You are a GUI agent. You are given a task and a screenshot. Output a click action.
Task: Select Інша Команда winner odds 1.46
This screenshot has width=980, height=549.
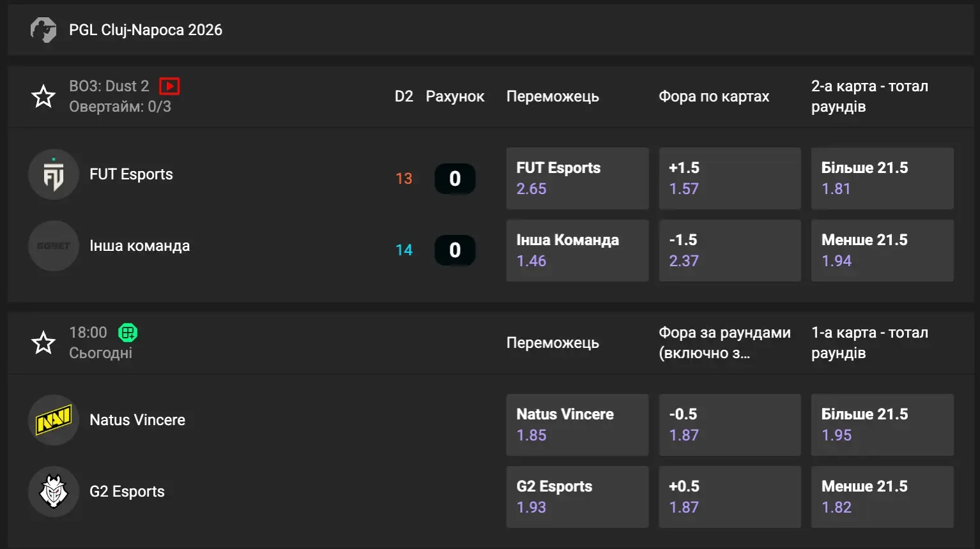click(x=577, y=251)
